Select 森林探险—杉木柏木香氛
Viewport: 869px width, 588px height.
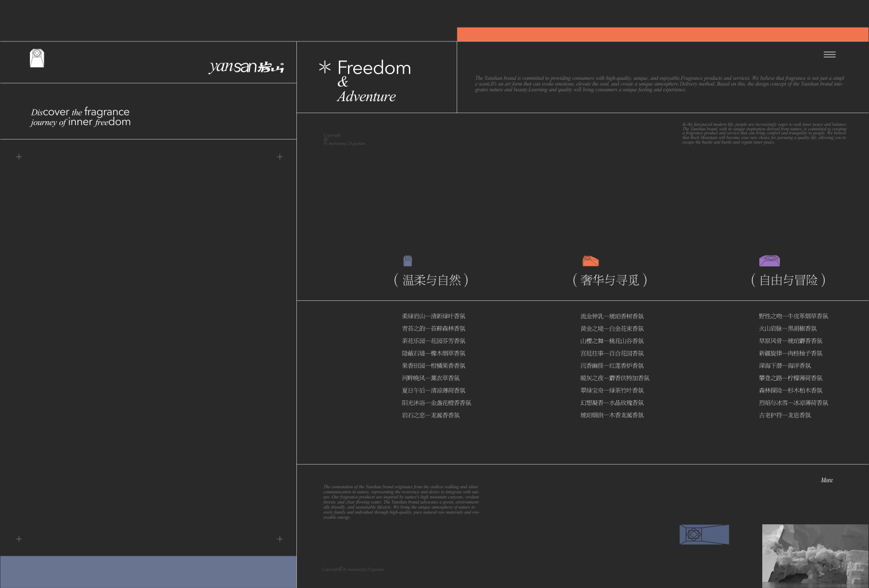click(x=791, y=390)
